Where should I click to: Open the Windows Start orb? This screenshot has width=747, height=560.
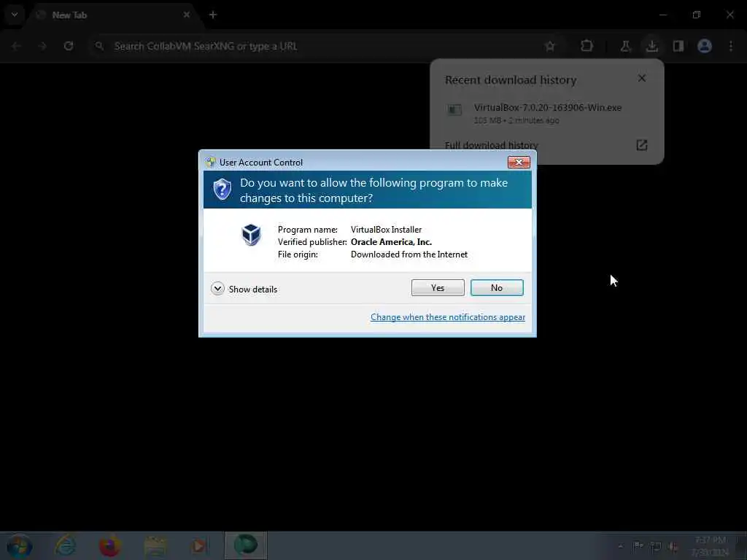19,545
